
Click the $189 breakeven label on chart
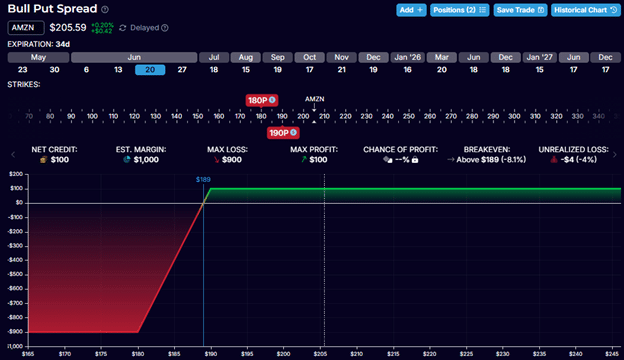point(203,180)
